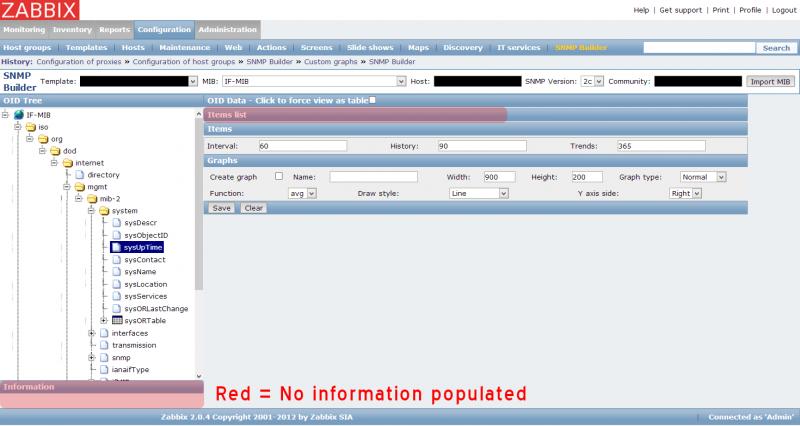
Task: Click the Clear button
Action: click(x=254, y=208)
